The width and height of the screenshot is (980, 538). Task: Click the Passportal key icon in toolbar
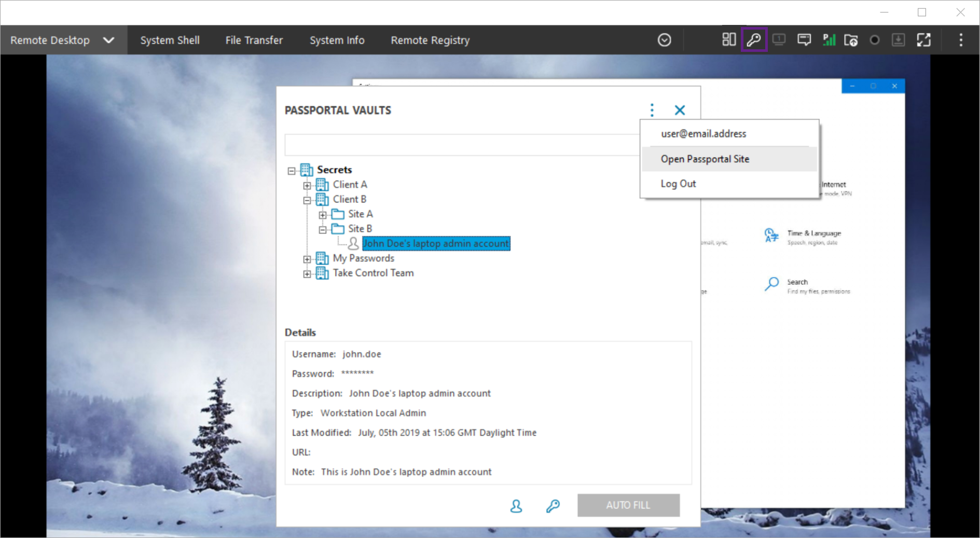click(x=753, y=40)
